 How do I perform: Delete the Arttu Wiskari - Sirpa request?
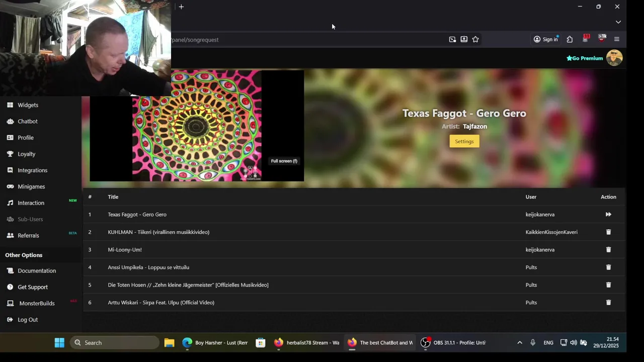coord(608,303)
